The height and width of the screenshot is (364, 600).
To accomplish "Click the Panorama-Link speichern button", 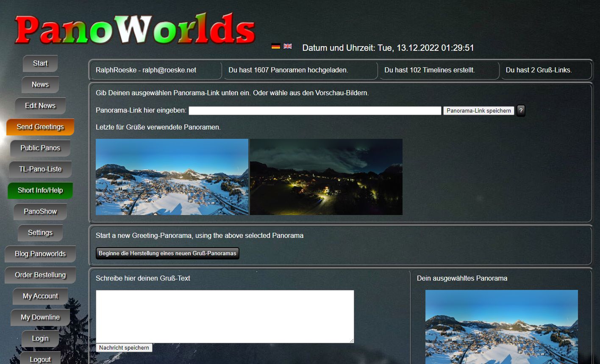I will [x=479, y=110].
